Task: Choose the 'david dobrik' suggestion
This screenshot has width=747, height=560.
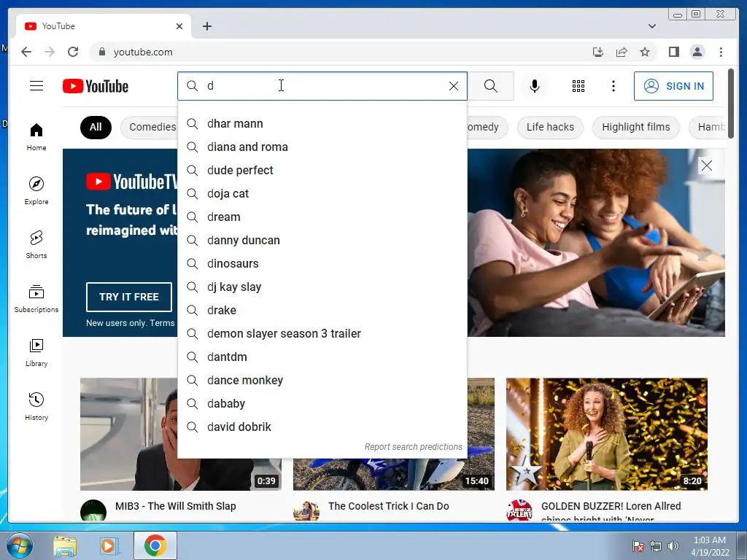Action: 322,427
